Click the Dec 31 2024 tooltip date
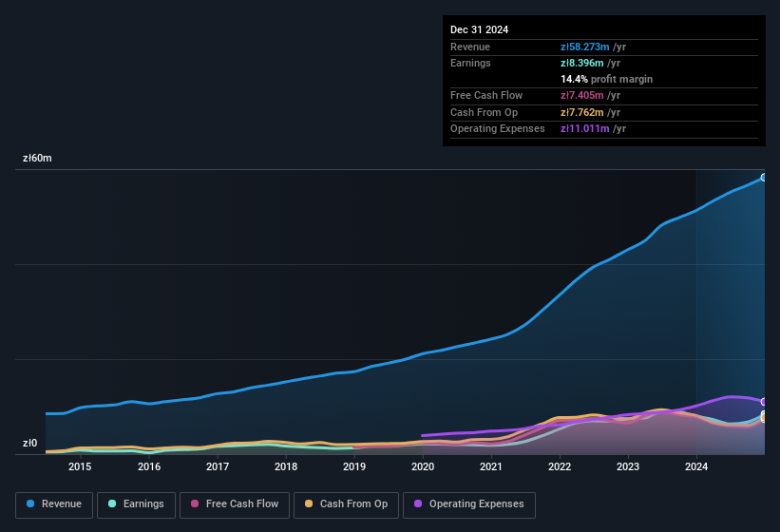780x532 pixels. pos(479,29)
